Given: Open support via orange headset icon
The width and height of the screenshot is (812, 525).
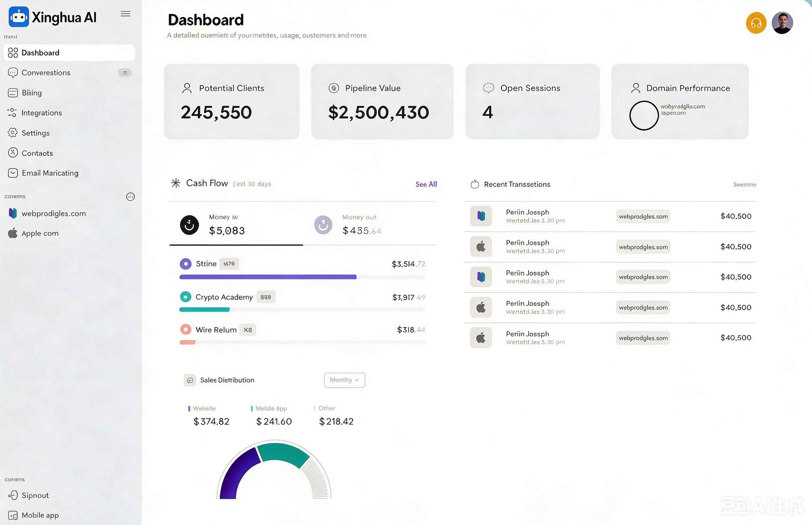Looking at the screenshot, I should (x=756, y=23).
